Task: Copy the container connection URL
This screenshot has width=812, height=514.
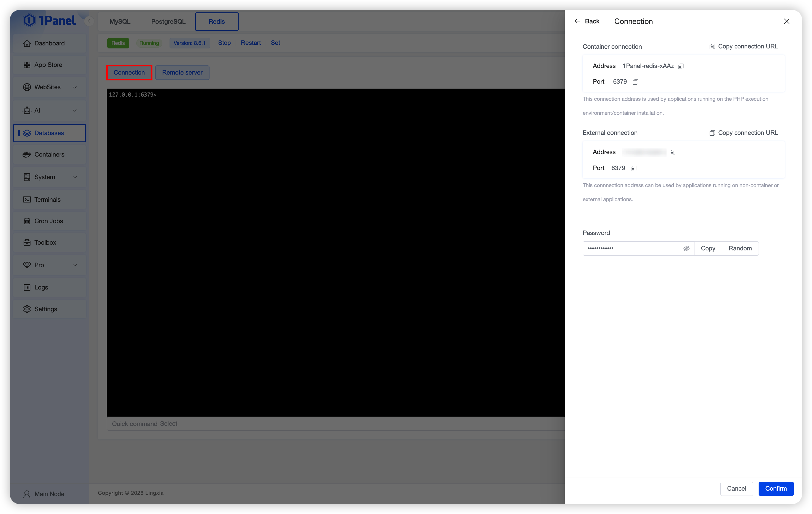Action: click(x=743, y=47)
